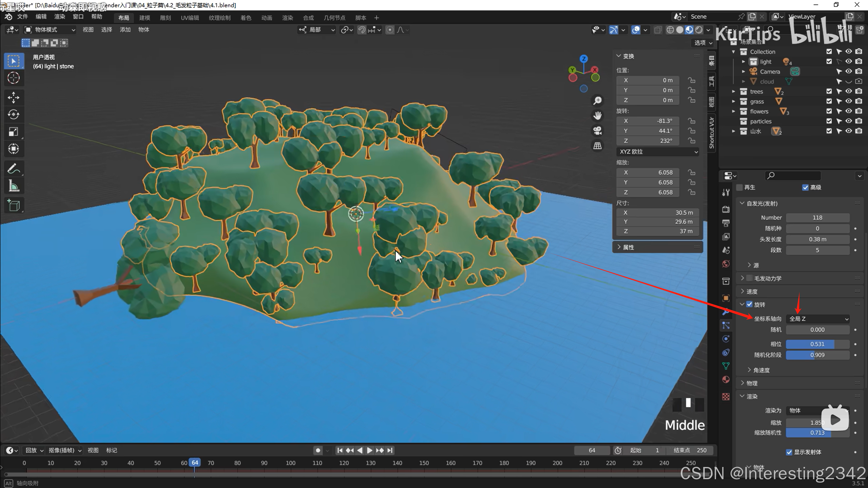Click the camera view icon in viewport
The height and width of the screenshot is (488, 868).
tap(597, 130)
